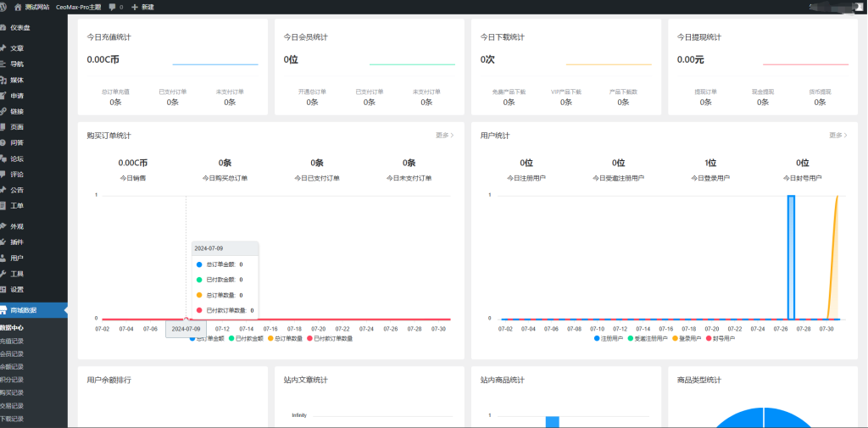Select 数据中心 submenu item
The height and width of the screenshot is (428, 868).
(x=12, y=328)
